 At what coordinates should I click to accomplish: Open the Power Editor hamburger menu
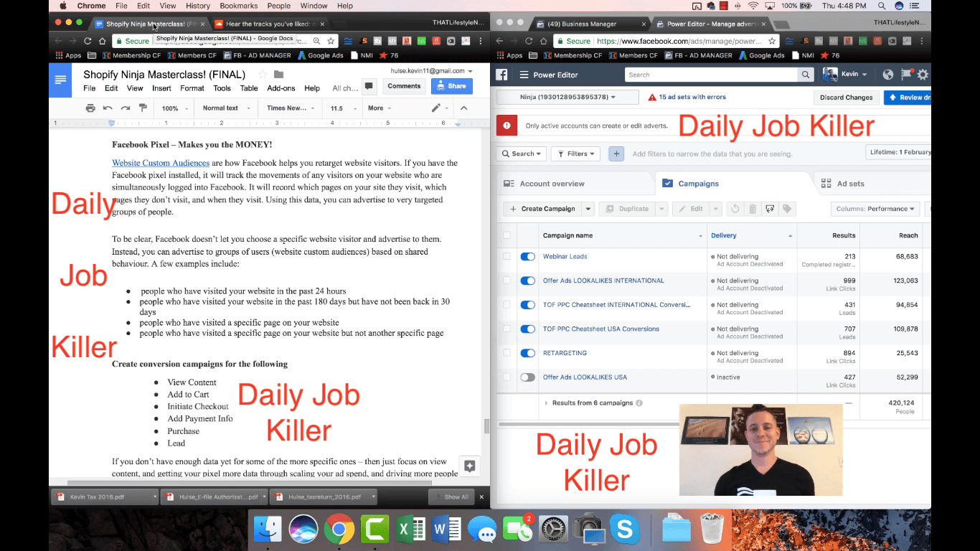[524, 75]
